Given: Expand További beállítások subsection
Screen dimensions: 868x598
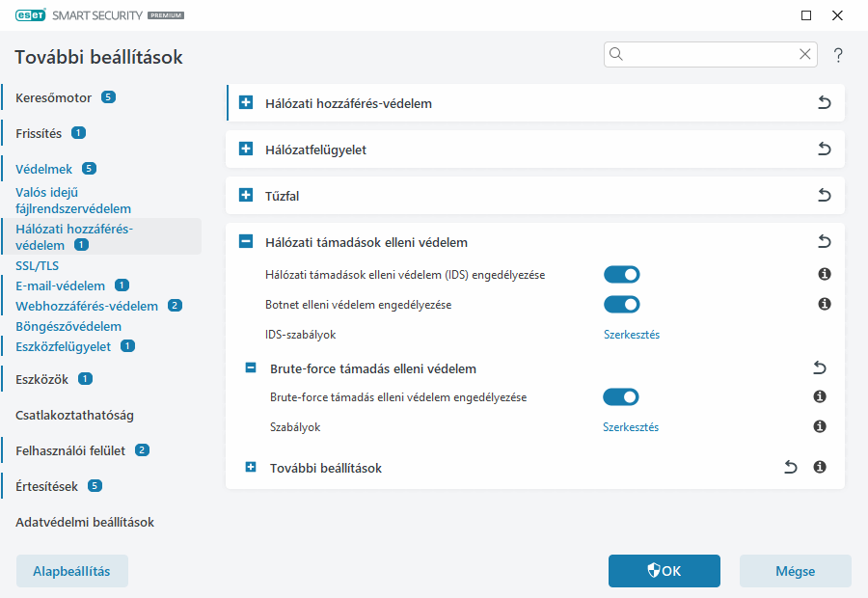Looking at the screenshot, I should point(251,468).
